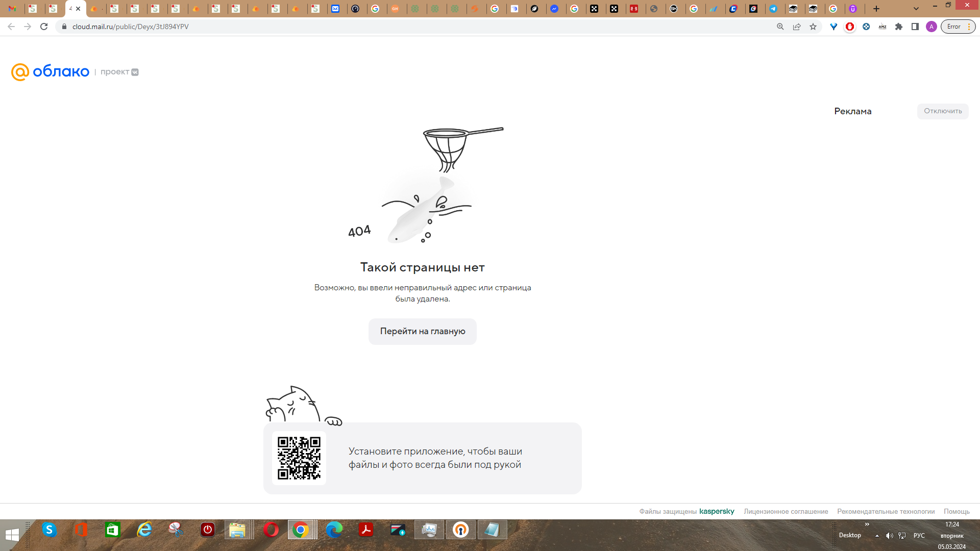
Task: Reload the page
Action: (x=44, y=27)
